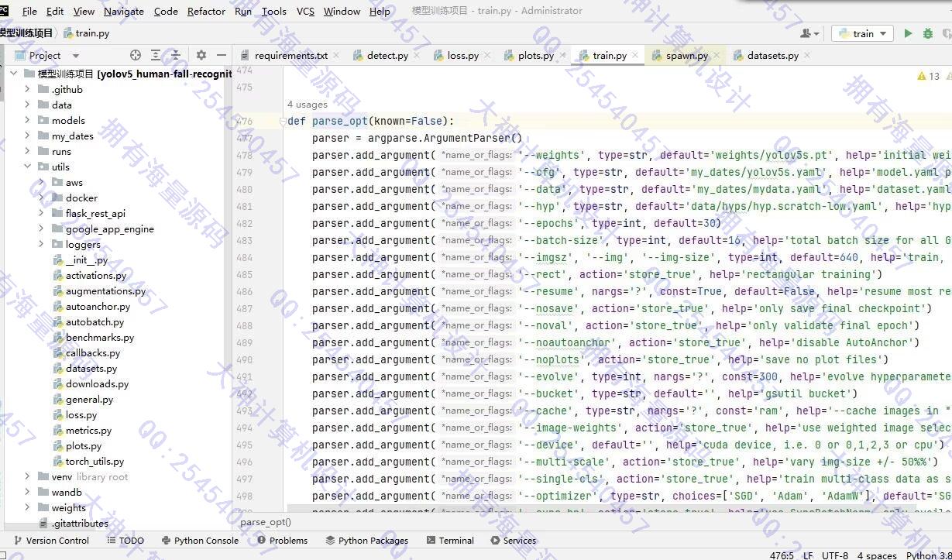Screen dimensions: 952x560
Task: Click parse_opt() breadcrumb
Action: [x=266, y=523]
